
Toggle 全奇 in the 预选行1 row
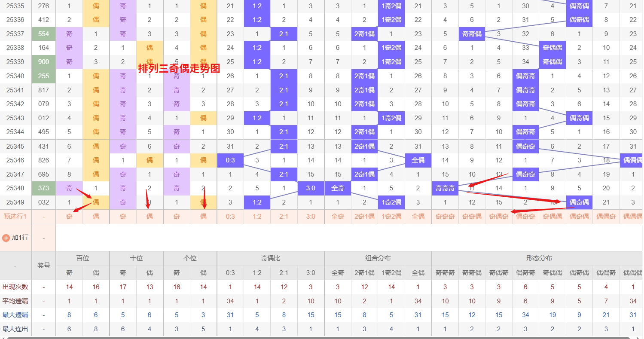(338, 217)
